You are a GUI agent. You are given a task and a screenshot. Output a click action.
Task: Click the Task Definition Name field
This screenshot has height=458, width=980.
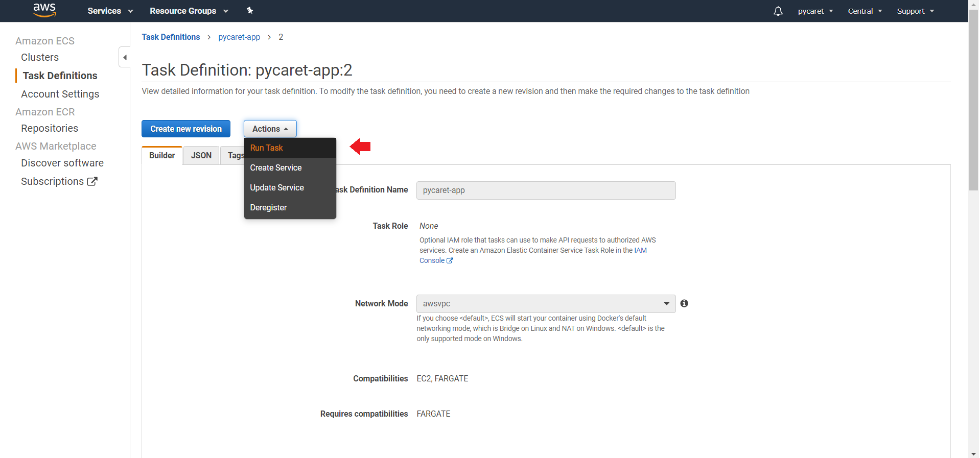546,190
